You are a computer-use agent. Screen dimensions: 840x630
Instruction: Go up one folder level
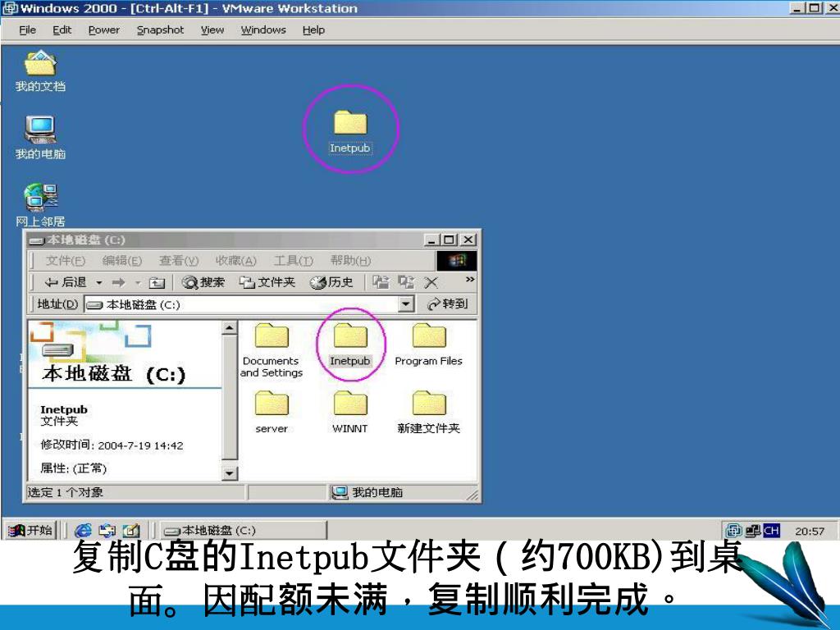157,282
